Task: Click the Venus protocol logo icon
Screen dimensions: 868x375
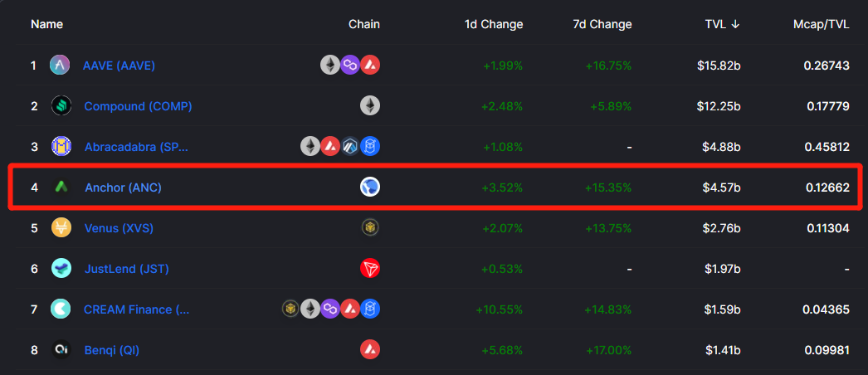Action: [61, 228]
